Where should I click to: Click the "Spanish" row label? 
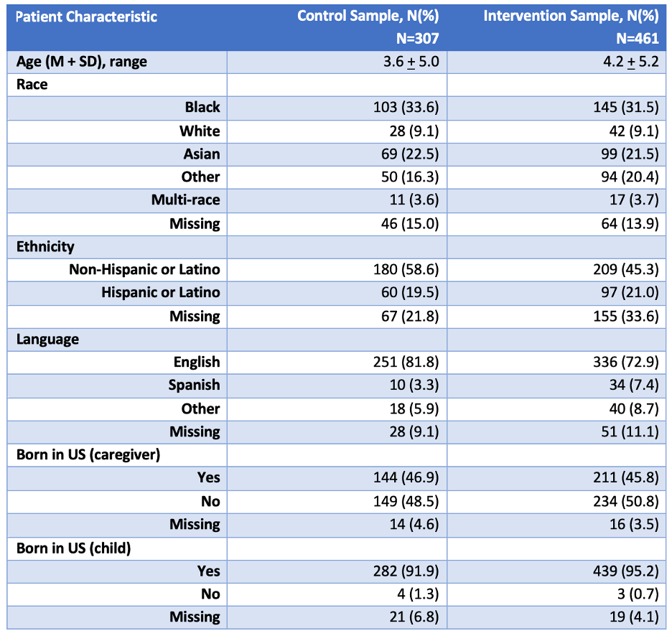click(194, 385)
